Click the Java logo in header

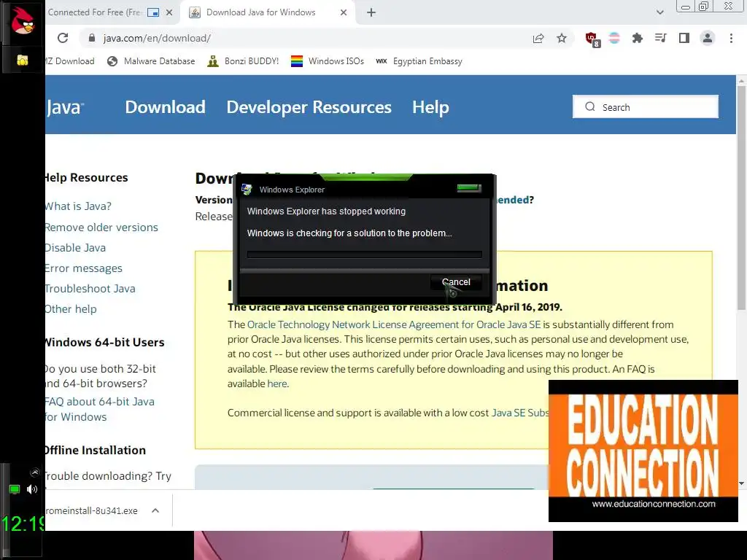[x=65, y=107]
